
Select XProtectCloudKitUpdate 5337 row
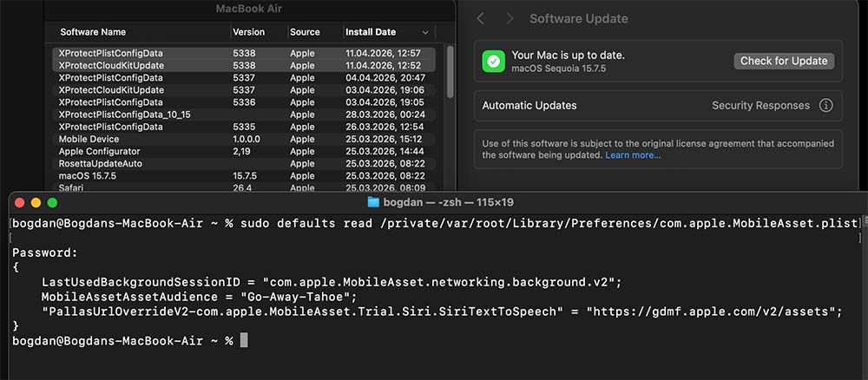point(244,90)
